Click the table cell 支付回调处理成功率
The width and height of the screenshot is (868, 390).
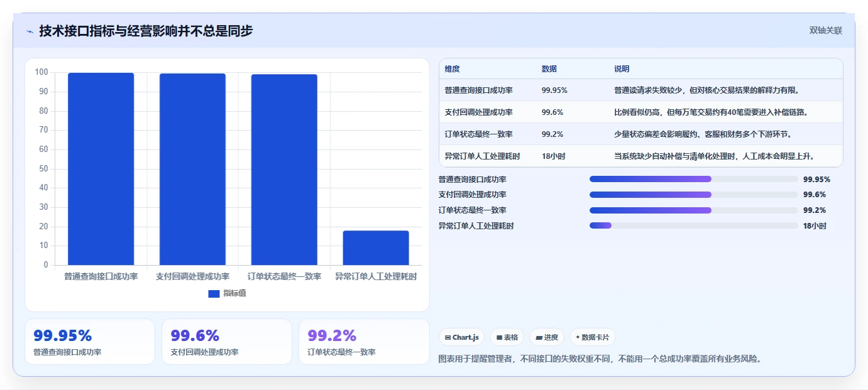tap(478, 112)
